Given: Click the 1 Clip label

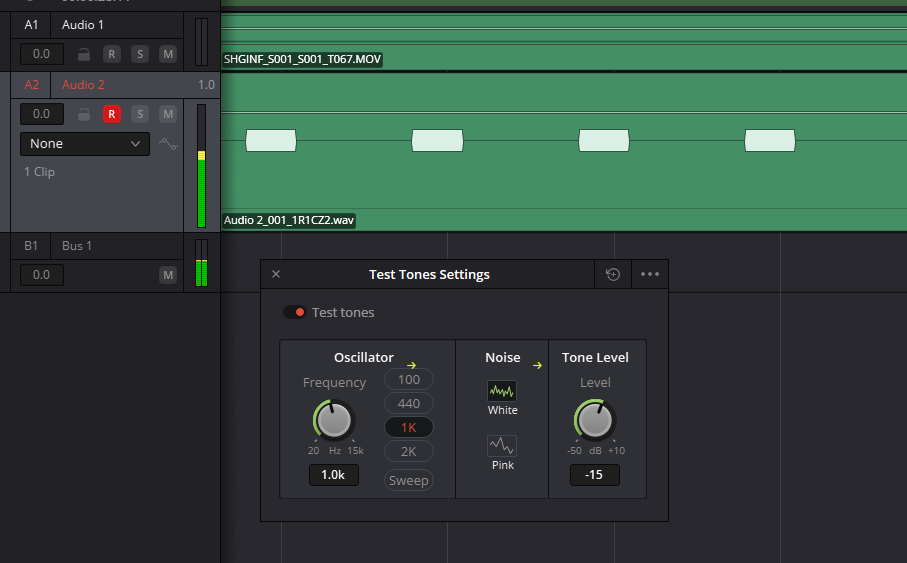Looking at the screenshot, I should coord(39,172).
